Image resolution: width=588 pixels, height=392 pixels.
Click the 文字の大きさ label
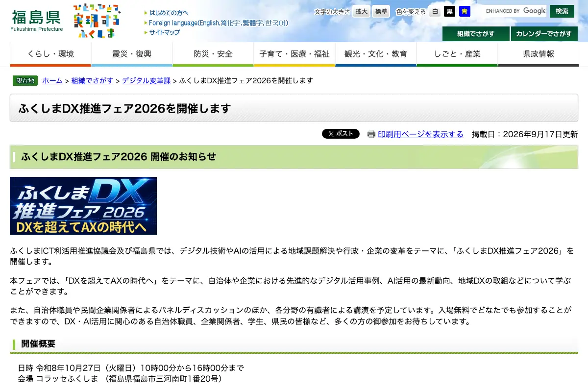(332, 12)
